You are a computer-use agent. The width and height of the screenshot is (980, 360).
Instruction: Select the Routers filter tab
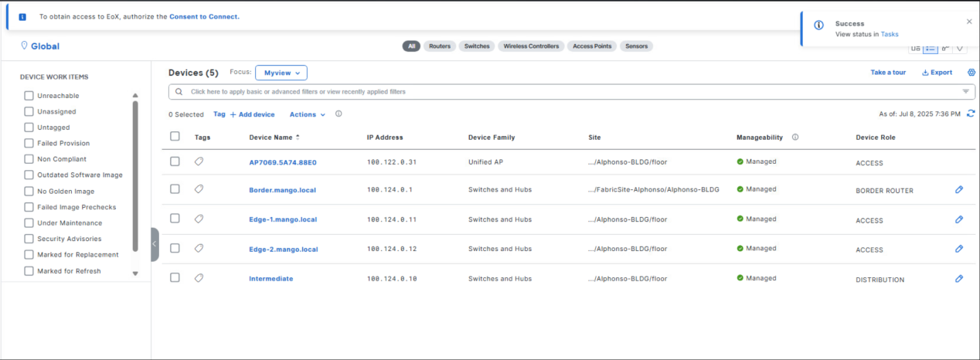[440, 46]
